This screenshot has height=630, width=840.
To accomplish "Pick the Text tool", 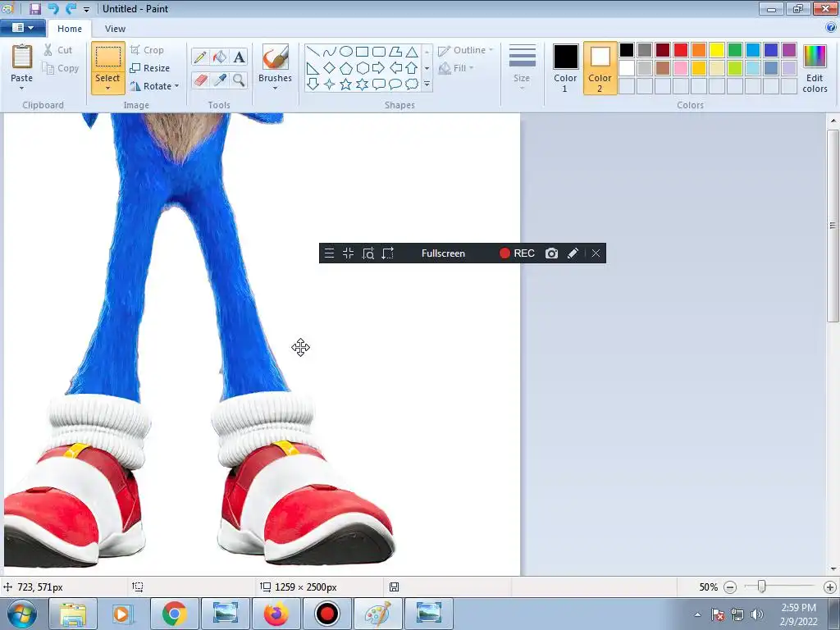I will (x=239, y=57).
